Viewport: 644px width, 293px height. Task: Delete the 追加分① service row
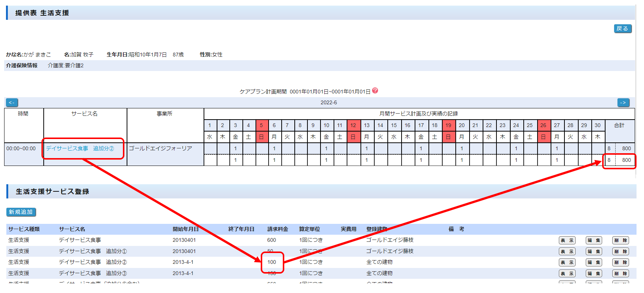pyautogui.click(x=620, y=252)
